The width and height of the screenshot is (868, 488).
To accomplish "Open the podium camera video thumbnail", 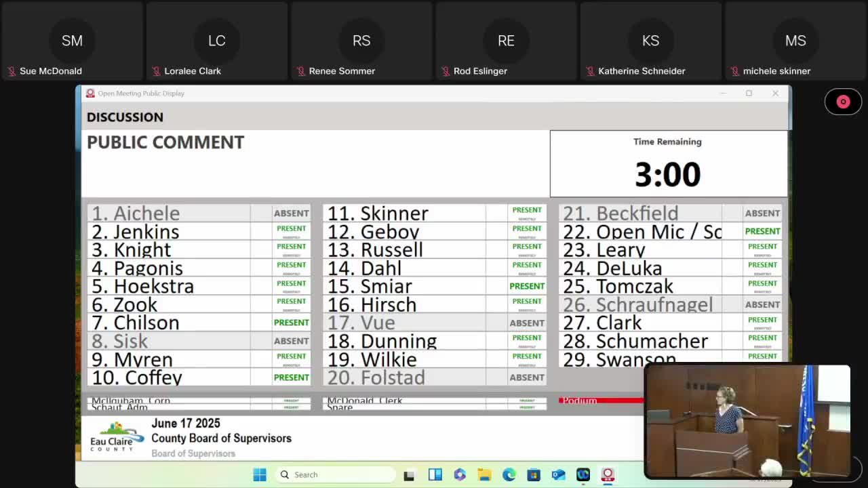I will tap(747, 422).
